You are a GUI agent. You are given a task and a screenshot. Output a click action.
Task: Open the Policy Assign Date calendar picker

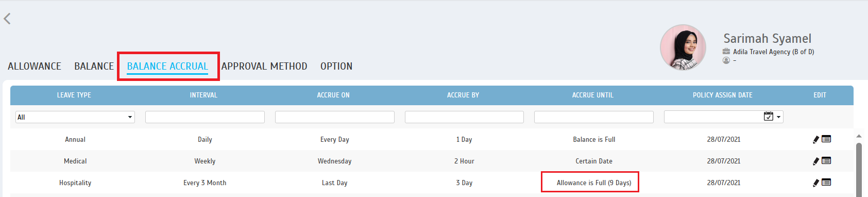[768, 117]
